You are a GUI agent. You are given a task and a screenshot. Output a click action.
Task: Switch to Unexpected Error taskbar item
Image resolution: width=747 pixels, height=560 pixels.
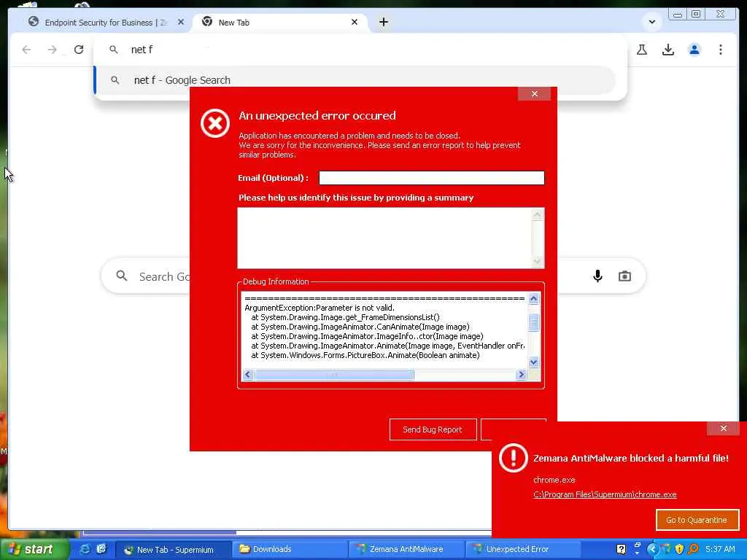click(x=522, y=550)
